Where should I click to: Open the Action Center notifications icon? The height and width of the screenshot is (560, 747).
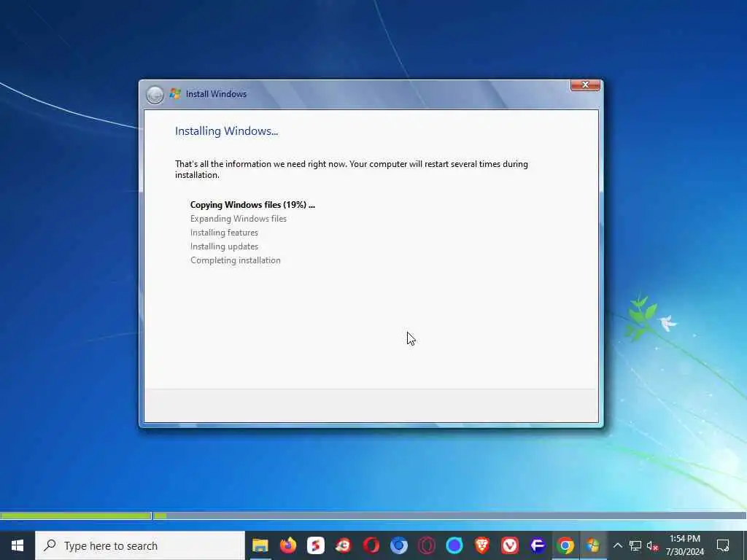(723, 545)
